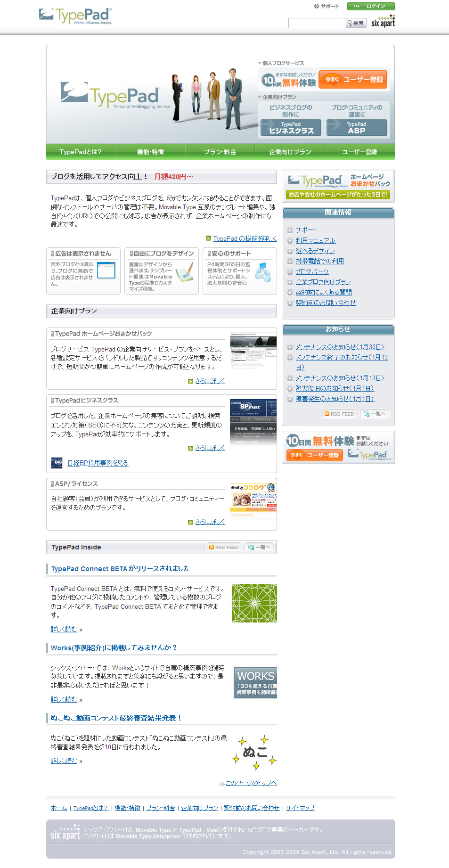
Task: Click the ホーム footer link
Action: (x=59, y=808)
